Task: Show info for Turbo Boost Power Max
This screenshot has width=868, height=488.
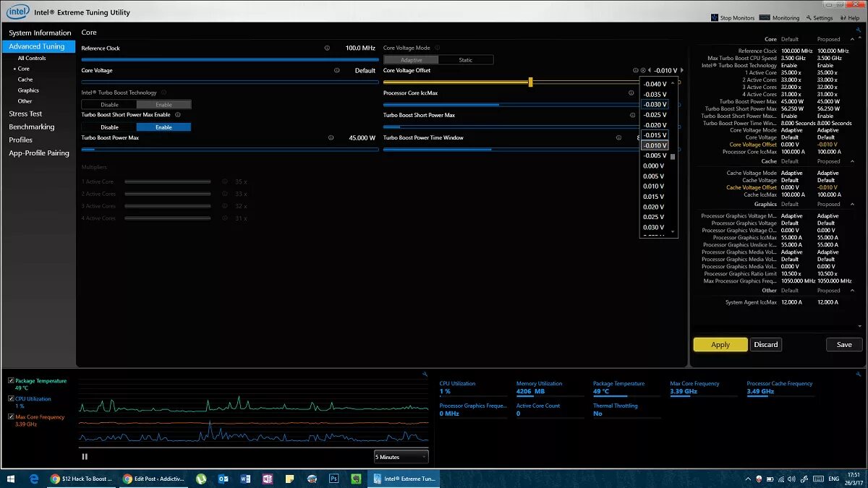Action: coord(331,138)
